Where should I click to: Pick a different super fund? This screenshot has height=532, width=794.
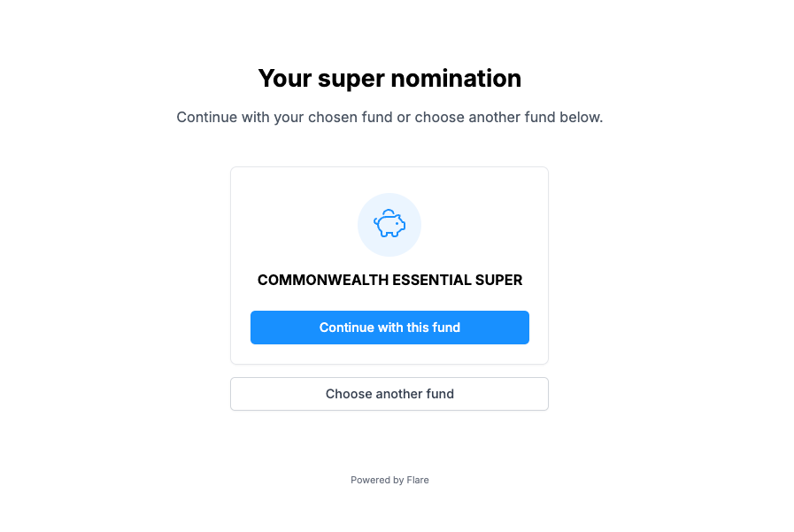(x=389, y=394)
